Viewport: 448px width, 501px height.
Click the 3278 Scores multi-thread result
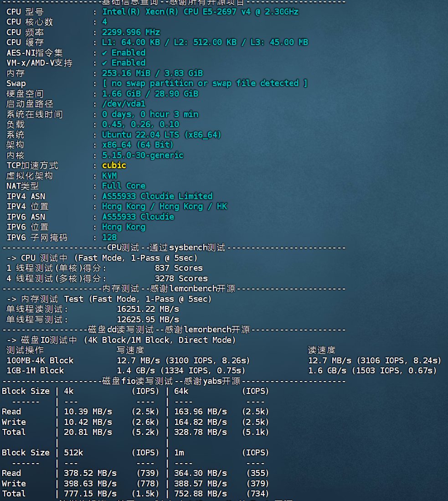click(181, 279)
